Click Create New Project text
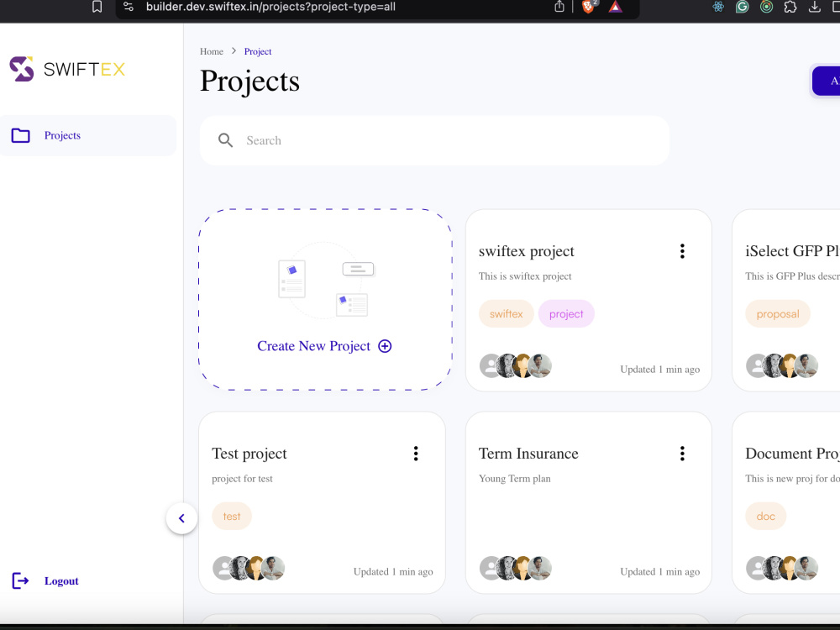Screen dimensions: 840x630 click(x=313, y=346)
